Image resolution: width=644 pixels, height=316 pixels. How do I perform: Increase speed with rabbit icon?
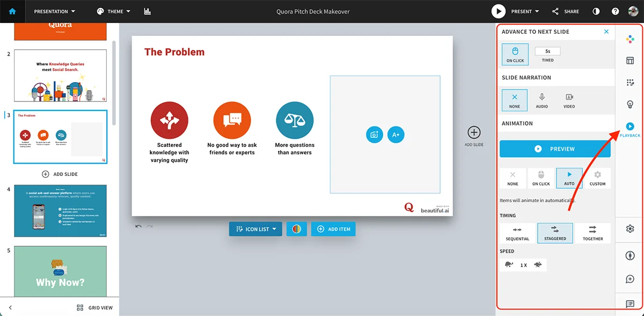coord(538,264)
